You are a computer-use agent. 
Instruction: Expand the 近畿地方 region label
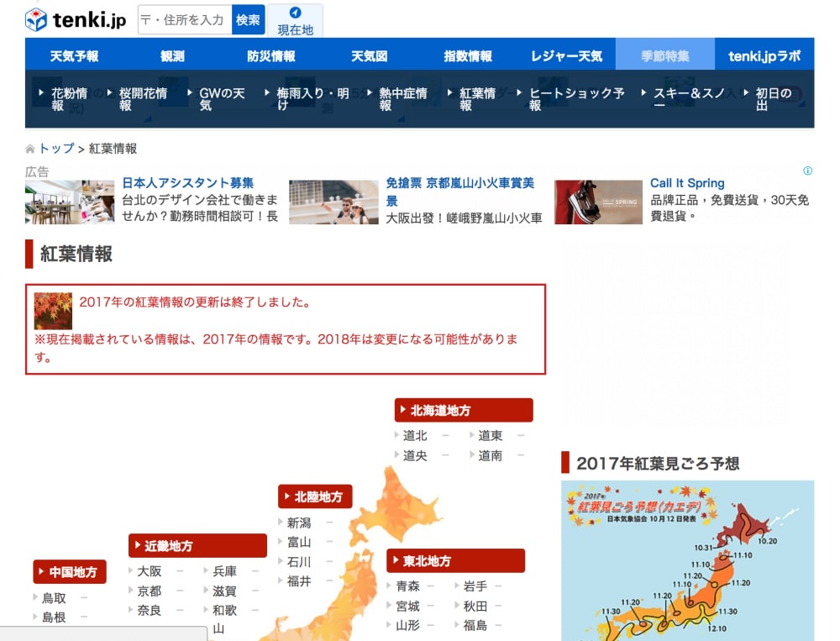tap(197, 546)
